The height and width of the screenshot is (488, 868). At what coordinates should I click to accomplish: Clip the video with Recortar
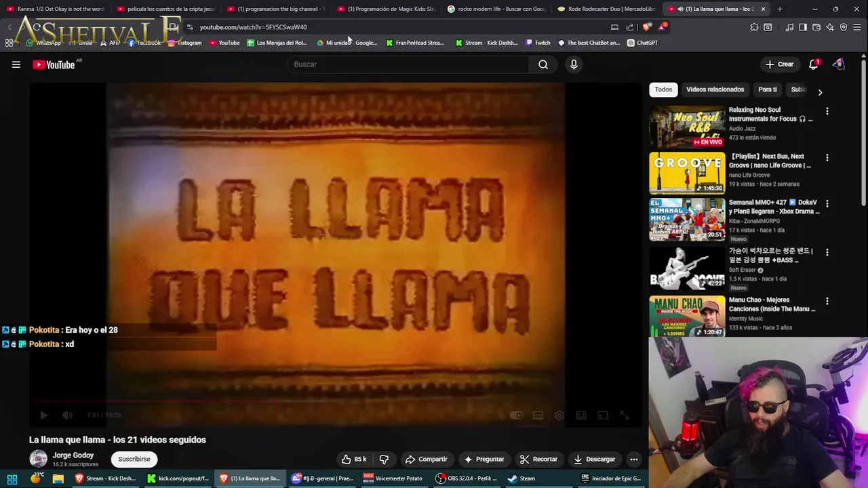click(538, 459)
